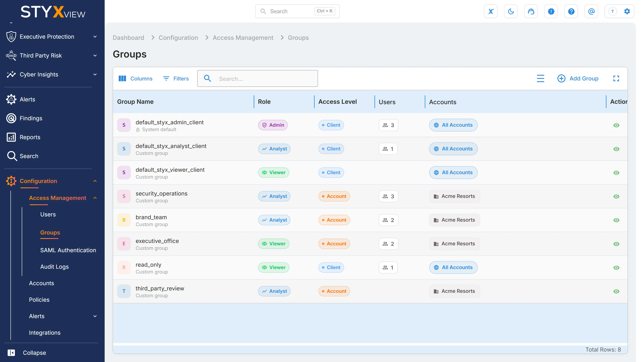View read_only group eye icon
This screenshot has width=644, height=362.
[x=616, y=267]
